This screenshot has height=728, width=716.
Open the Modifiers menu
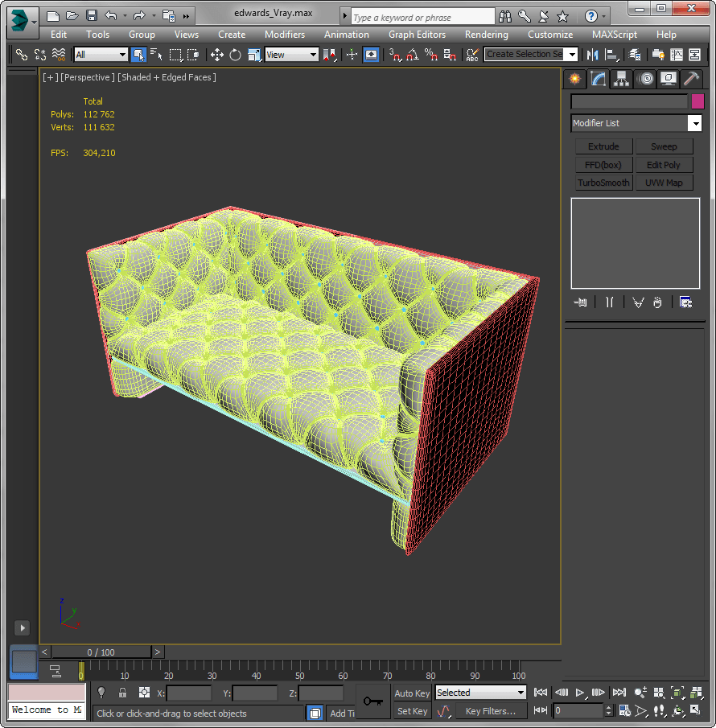pyautogui.click(x=285, y=35)
